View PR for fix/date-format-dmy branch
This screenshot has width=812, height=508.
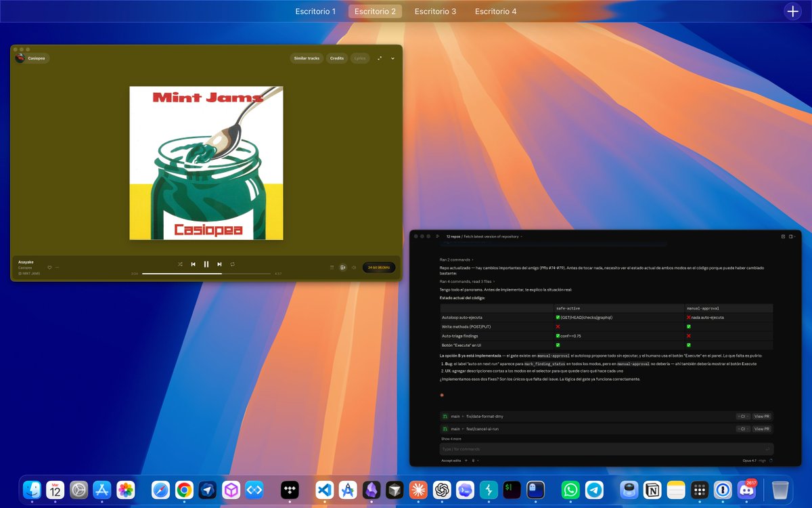[762, 417]
